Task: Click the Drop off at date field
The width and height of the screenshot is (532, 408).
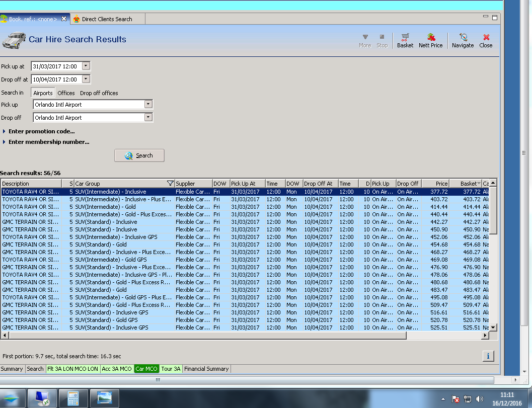Action: [x=56, y=79]
